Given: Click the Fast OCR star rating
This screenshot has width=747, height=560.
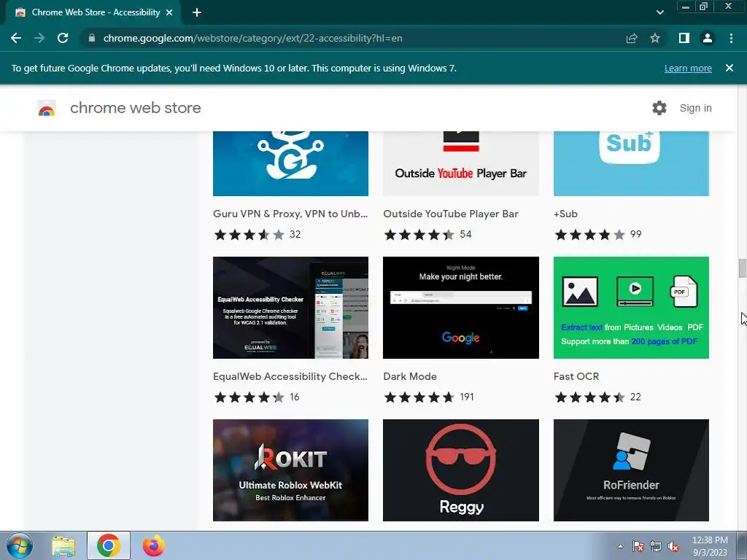Looking at the screenshot, I should click(589, 397).
